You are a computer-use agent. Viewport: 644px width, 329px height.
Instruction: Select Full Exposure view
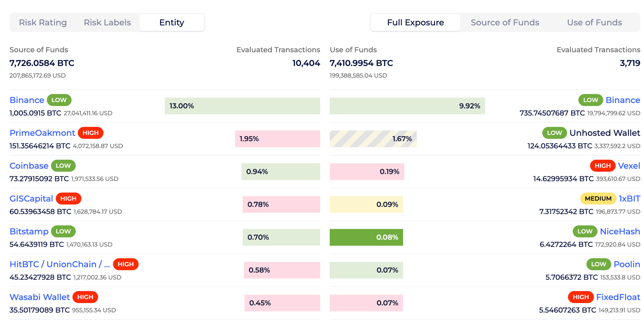[x=415, y=23]
